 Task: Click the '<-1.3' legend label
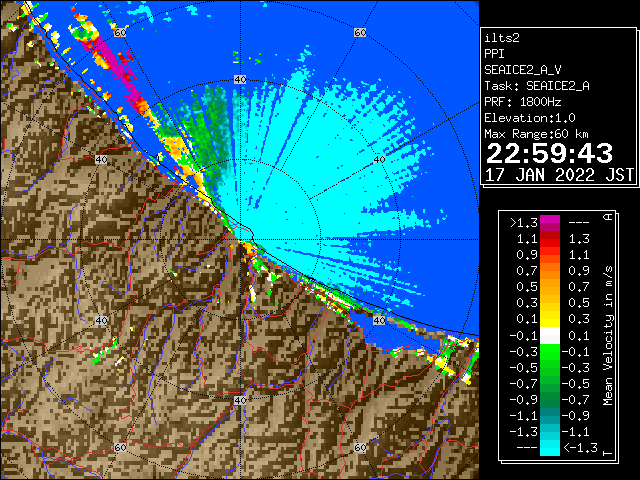click(580, 448)
